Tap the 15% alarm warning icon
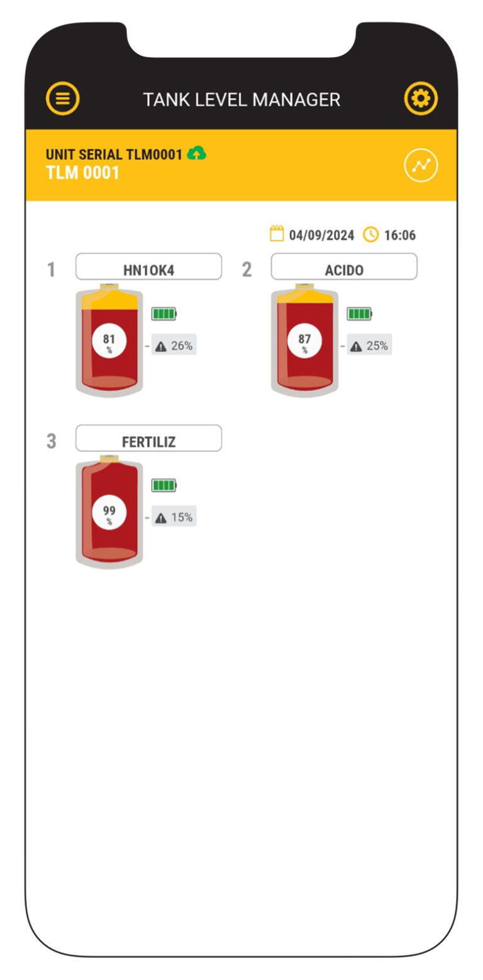Screen dimensions: 483x980 161,518
